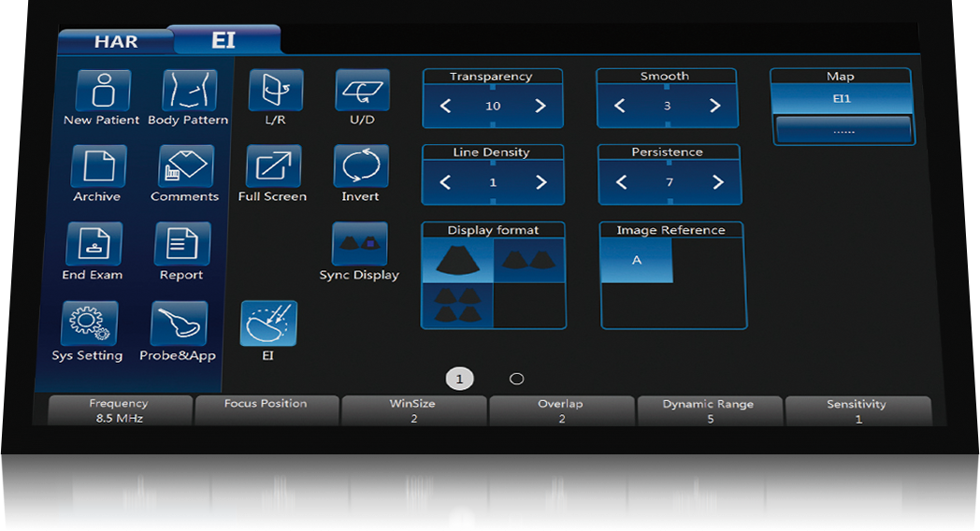Select the EI tab

click(x=224, y=41)
